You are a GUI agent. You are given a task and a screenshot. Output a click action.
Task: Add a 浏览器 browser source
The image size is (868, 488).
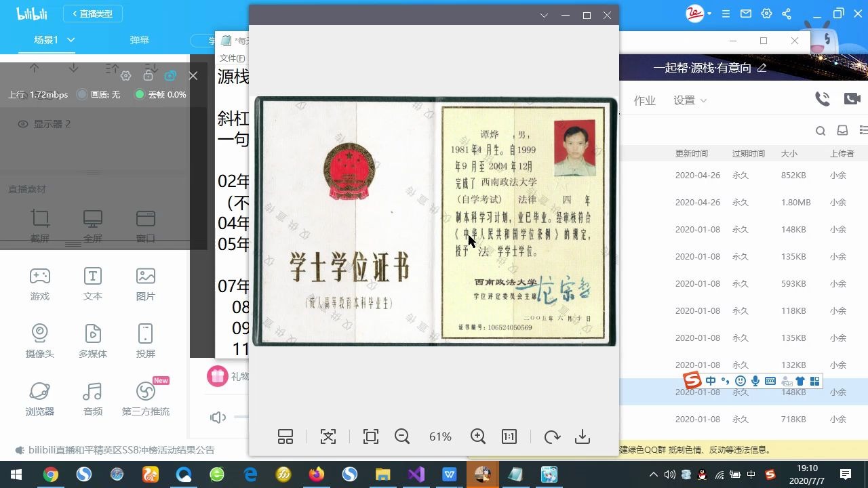(40, 399)
